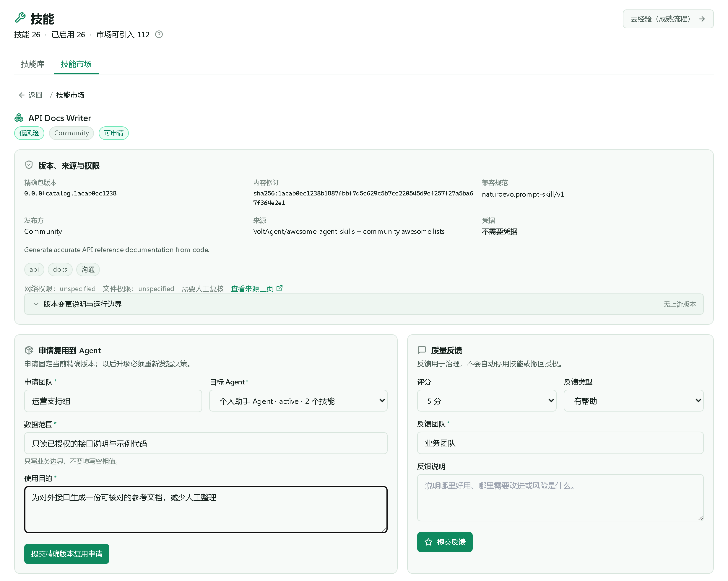Select the 技能市场 tab
Viewport: 728px width, 581px height.
point(76,64)
